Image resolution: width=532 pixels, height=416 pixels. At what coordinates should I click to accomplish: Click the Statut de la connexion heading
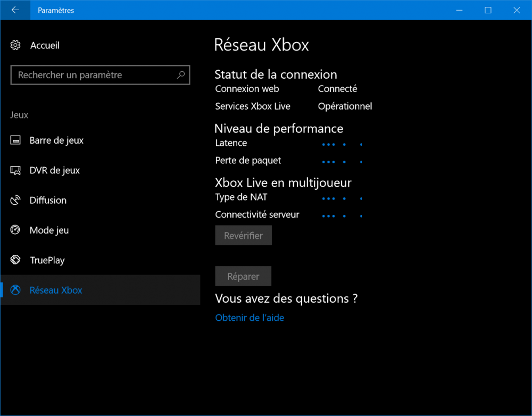click(x=276, y=74)
